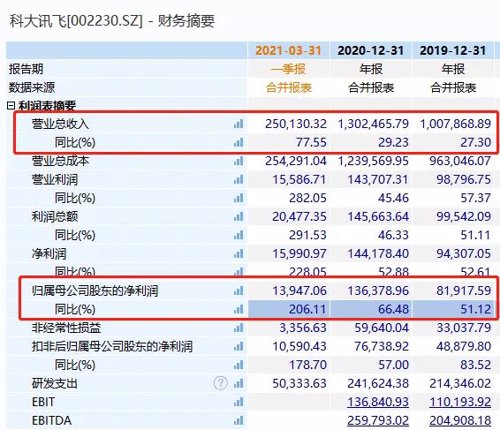Open chart icon for 营业利润 row
The height and width of the screenshot is (430, 500).
click(238, 180)
